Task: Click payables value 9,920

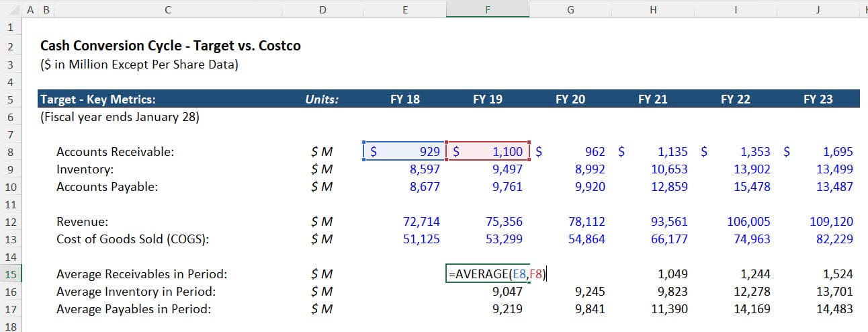Action: (x=590, y=187)
